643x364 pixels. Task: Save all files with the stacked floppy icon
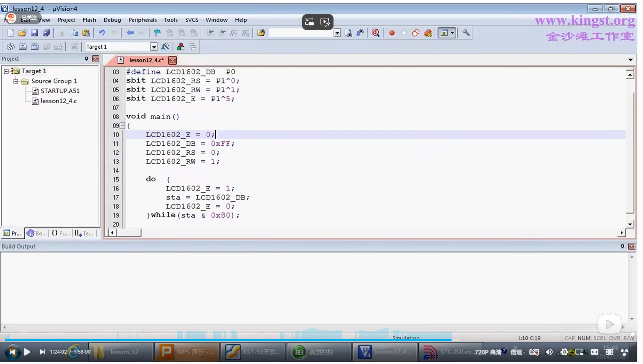[x=46, y=33]
